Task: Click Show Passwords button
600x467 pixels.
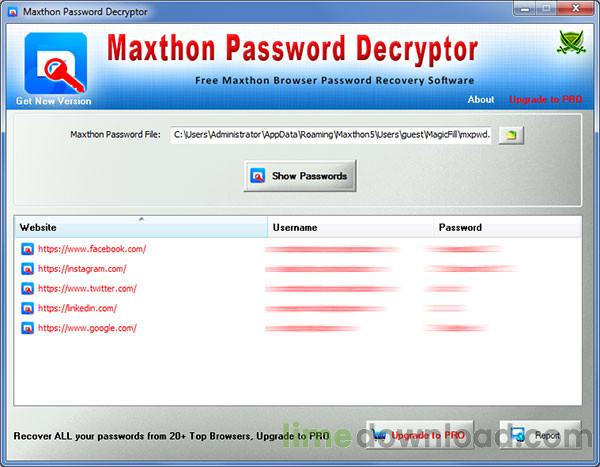Action: coord(300,176)
